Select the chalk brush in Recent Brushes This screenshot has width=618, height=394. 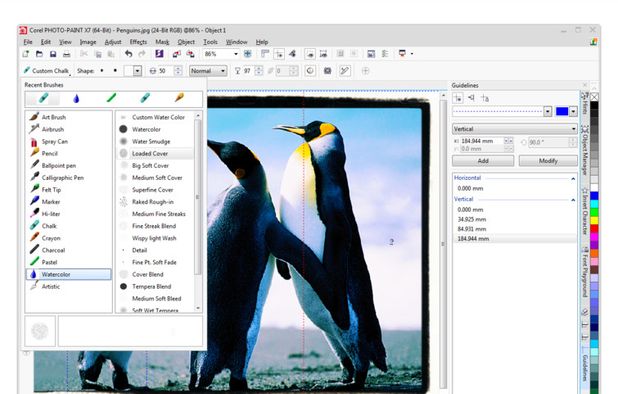(43, 98)
